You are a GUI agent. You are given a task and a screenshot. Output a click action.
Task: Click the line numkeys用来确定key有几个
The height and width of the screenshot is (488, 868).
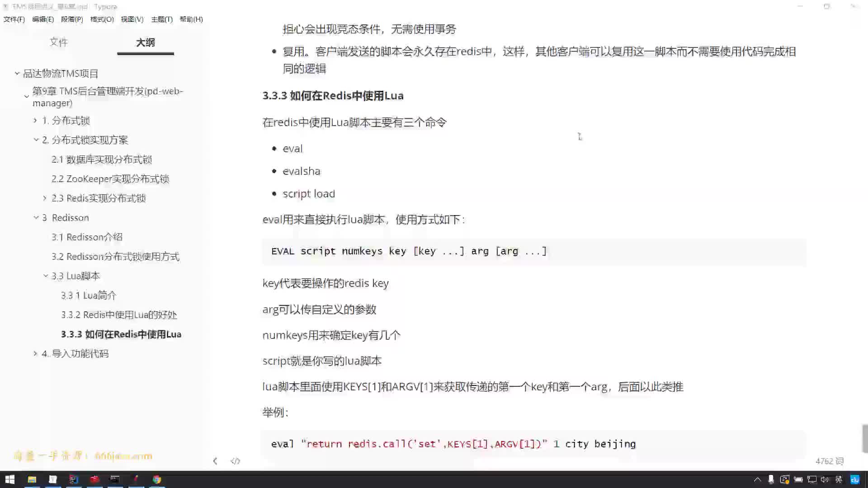[x=331, y=335]
